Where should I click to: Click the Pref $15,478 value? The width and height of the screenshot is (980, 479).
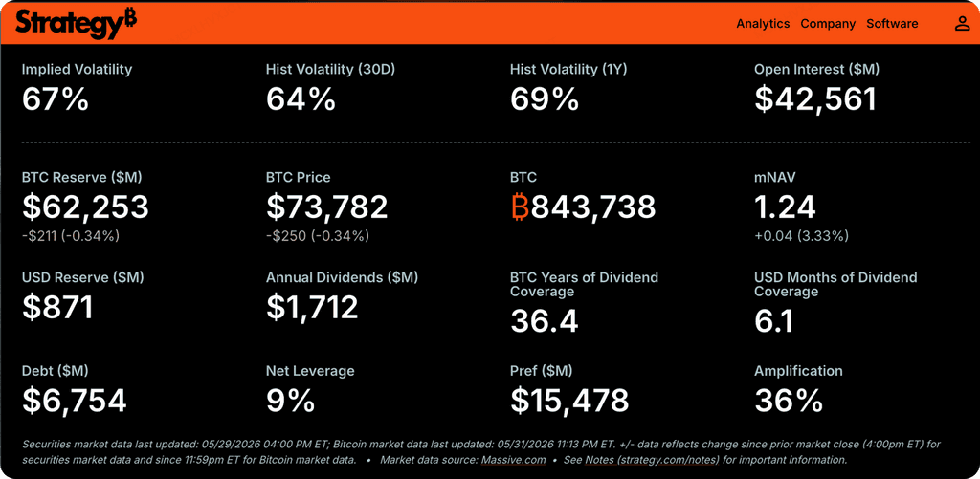[x=569, y=401]
